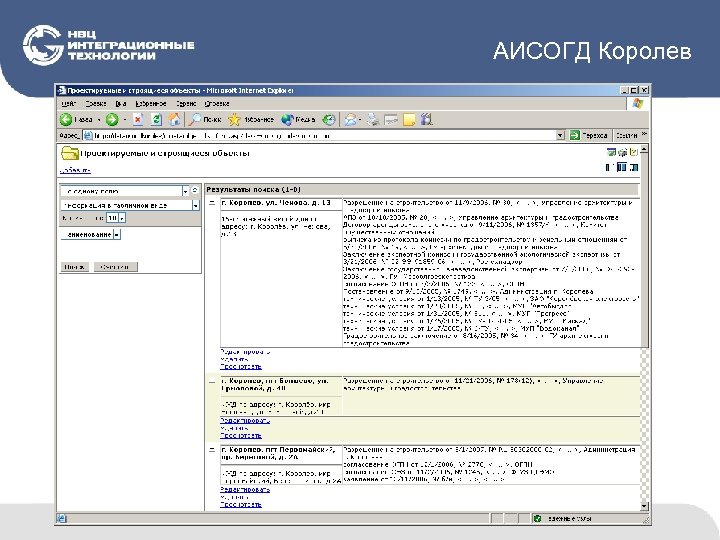Click the page scrollbar down arrow
Image resolution: width=720 pixels, height=540 pixels.
pyautogui.click(x=644, y=506)
